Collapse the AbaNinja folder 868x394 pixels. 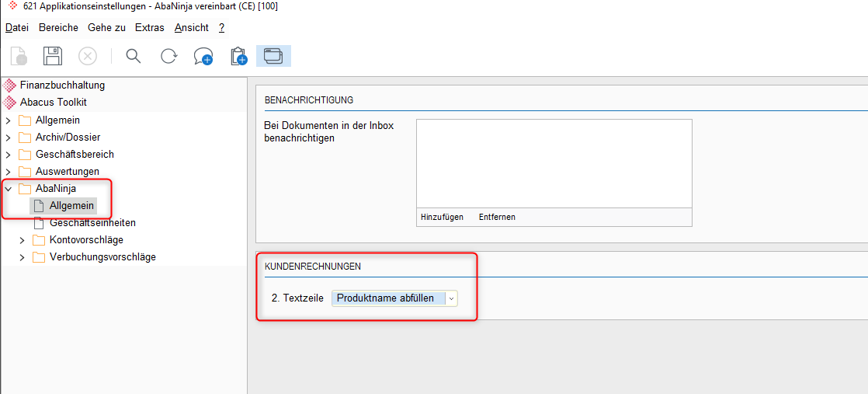pyautogui.click(x=9, y=189)
